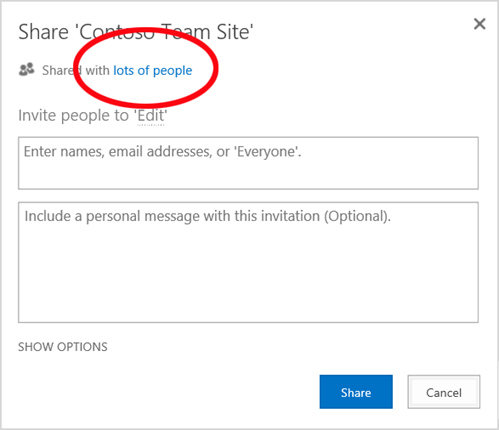499x430 pixels.
Task: Click the shared people group icon
Action: click(x=27, y=69)
